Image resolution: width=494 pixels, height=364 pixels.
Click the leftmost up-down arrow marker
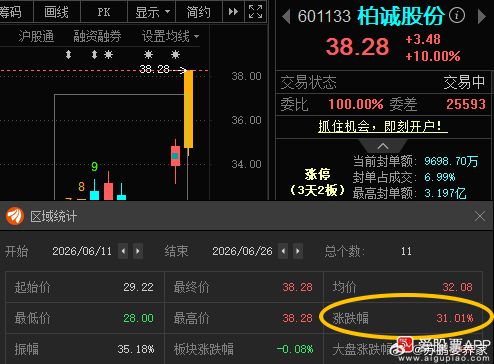68,54
